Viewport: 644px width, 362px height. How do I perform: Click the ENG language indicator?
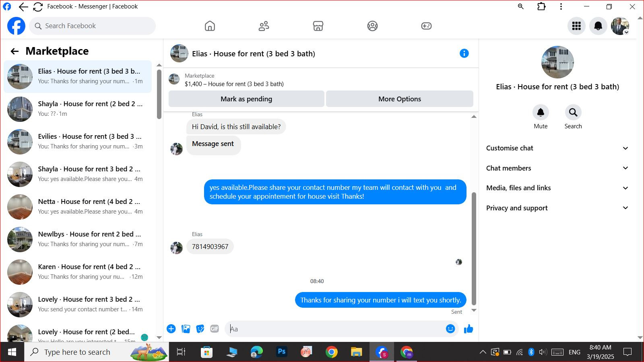coord(574,352)
